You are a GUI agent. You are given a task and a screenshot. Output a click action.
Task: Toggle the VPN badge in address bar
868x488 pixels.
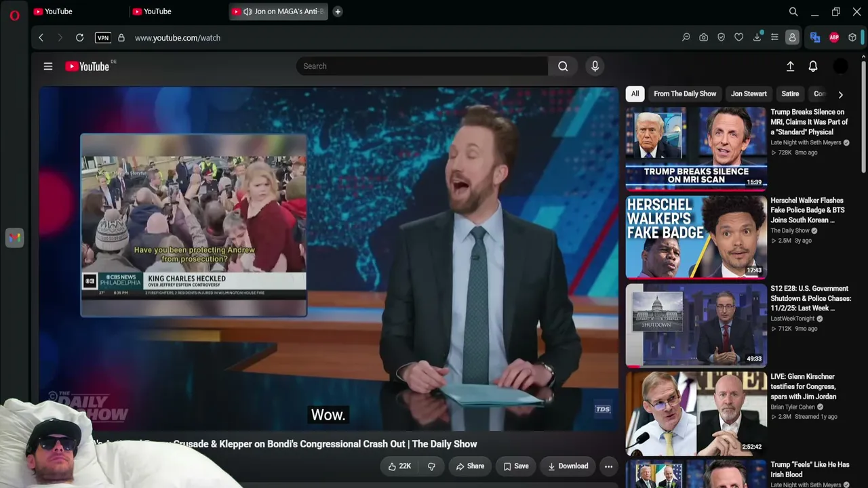pyautogui.click(x=103, y=38)
